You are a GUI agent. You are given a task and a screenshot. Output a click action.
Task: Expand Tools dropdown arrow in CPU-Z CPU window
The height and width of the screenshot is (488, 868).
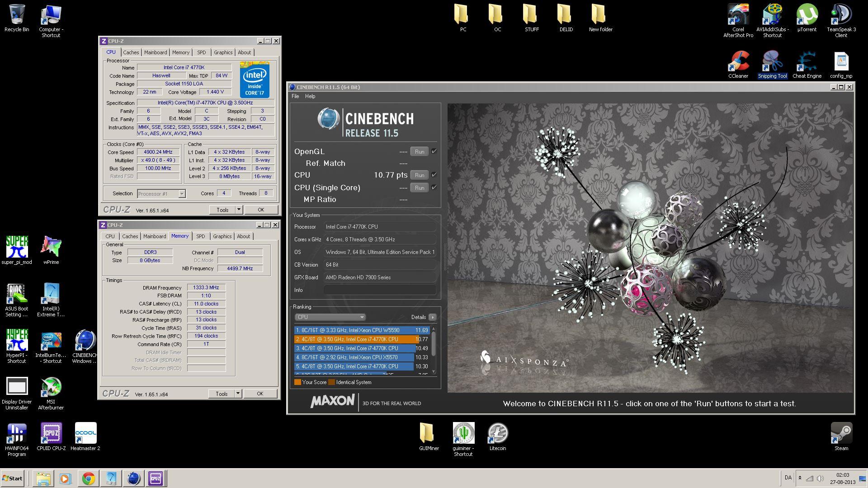click(239, 210)
